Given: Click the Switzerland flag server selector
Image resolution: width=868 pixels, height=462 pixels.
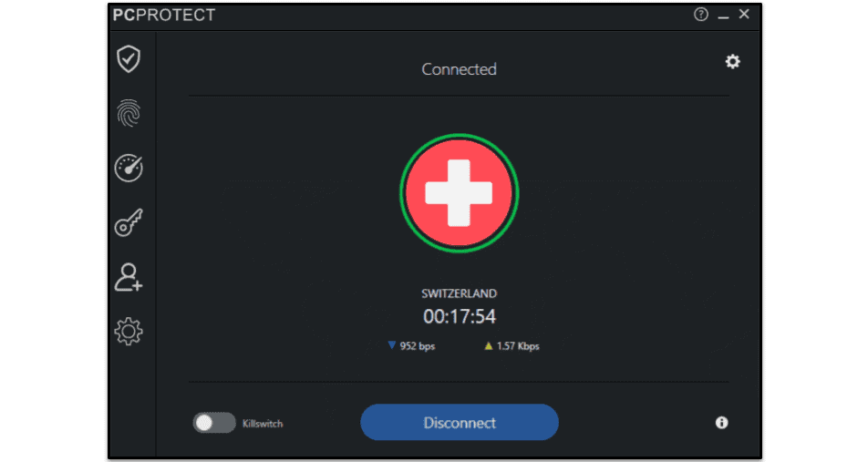Looking at the screenshot, I should tap(459, 193).
